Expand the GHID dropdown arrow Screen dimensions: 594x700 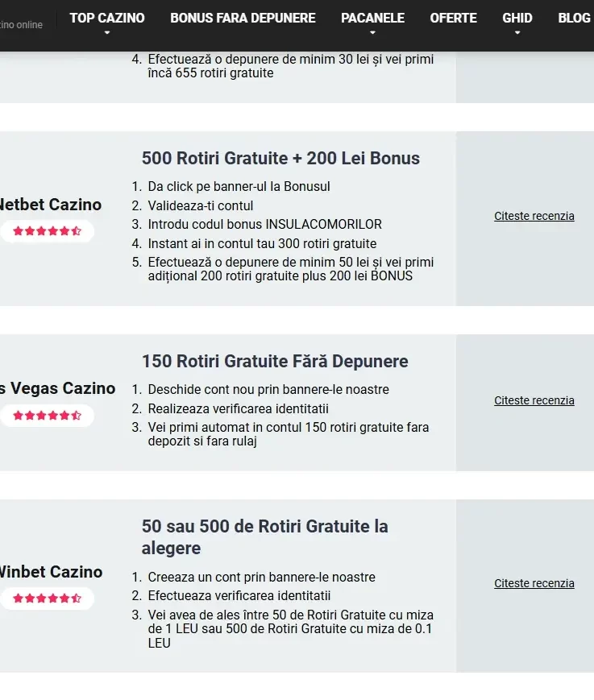click(x=517, y=32)
